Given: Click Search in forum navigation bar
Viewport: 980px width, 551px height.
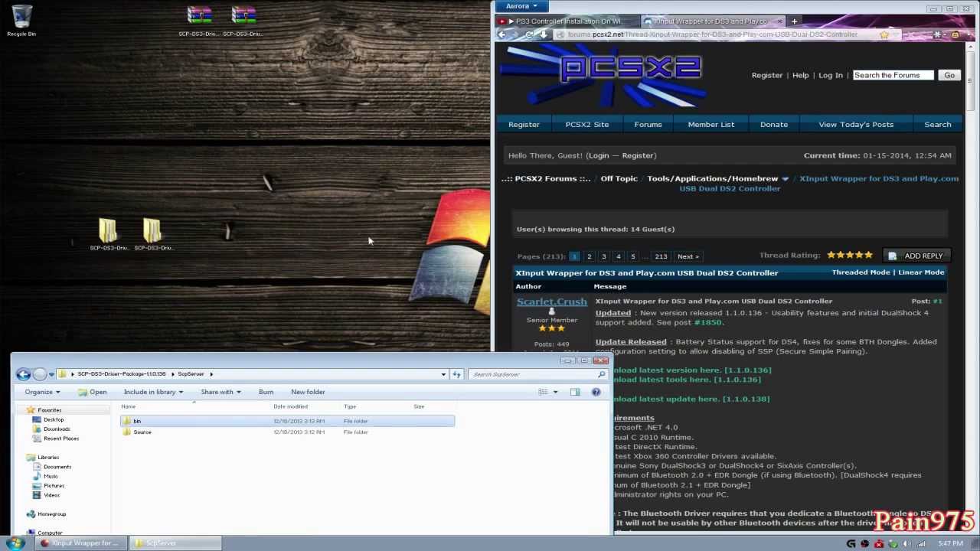Looking at the screenshot, I should pyautogui.click(x=938, y=125).
